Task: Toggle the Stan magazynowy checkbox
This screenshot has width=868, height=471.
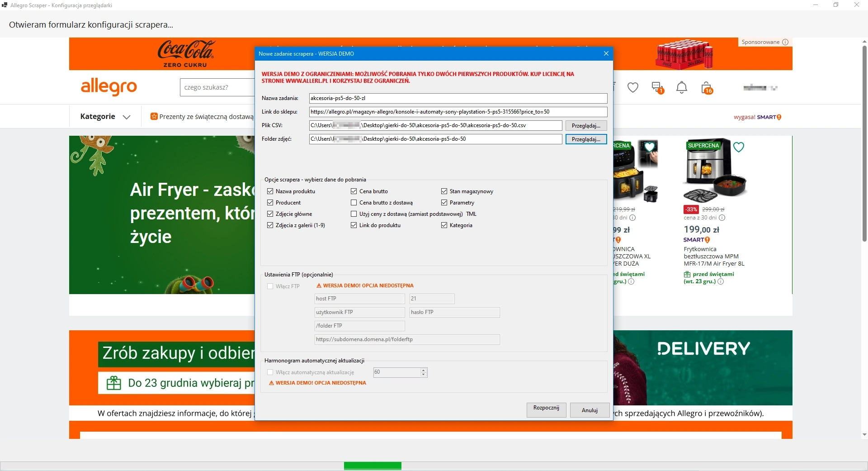Action: click(444, 191)
